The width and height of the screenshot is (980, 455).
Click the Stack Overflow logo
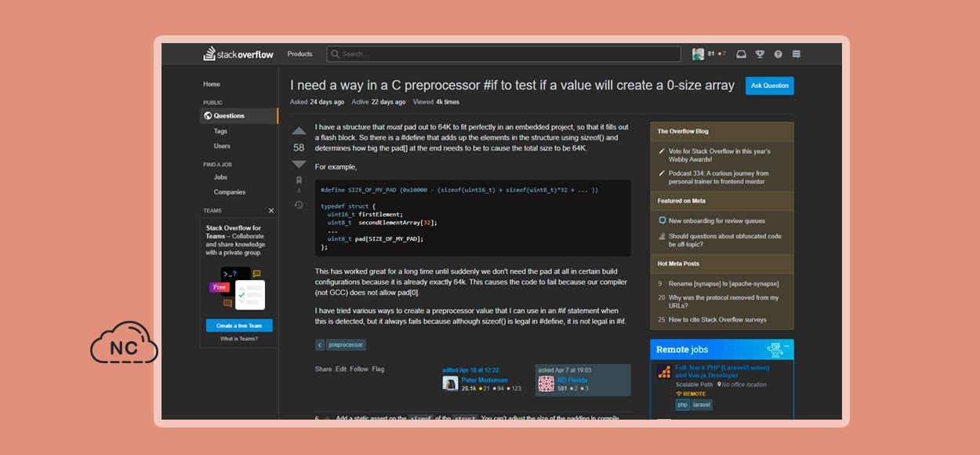click(x=238, y=54)
